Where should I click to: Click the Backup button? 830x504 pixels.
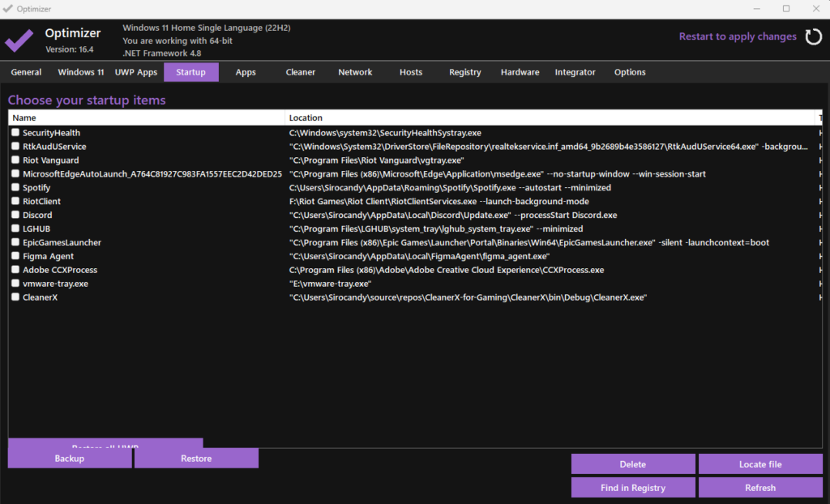coord(70,459)
